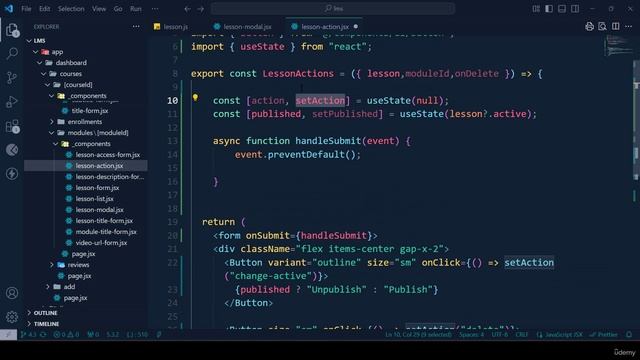Screen dimensions: 640x360
Task: Open the Source Control view
Action: pos(12,78)
